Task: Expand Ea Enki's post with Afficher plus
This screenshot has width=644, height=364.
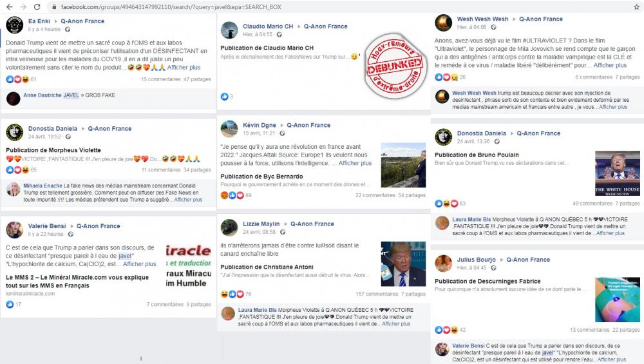Action: (x=184, y=68)
